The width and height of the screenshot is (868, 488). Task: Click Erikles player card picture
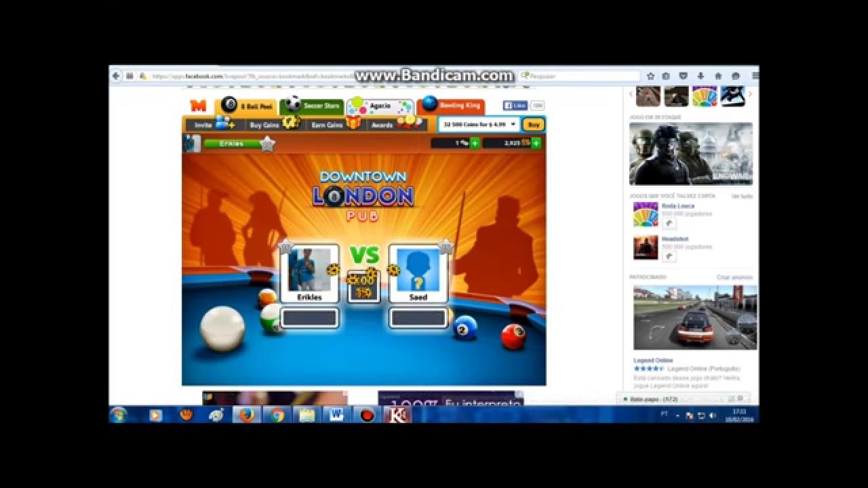tap(309, 270)
